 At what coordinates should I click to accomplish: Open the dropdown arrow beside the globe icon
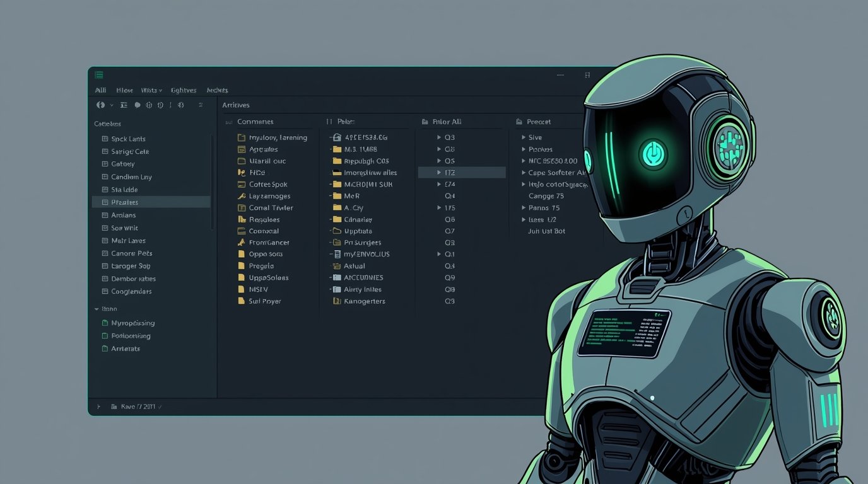(x=112, y=105)
